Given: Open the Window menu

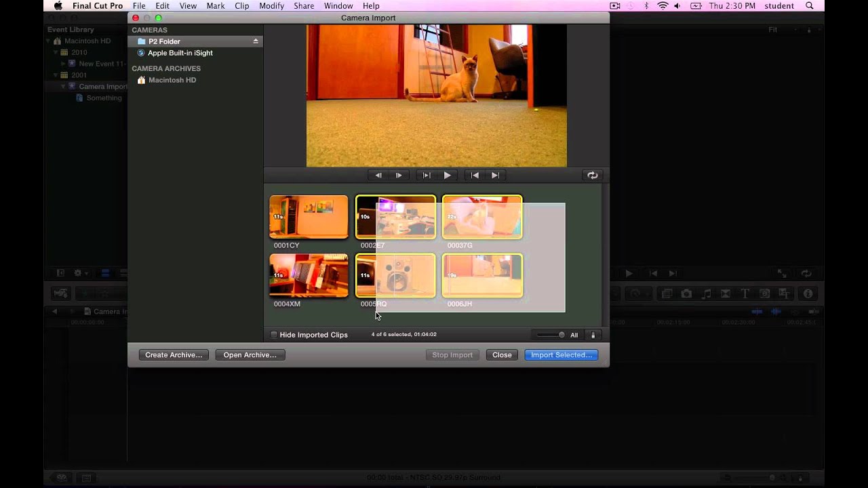Looking at the screenshot, I should pos(338,5).
